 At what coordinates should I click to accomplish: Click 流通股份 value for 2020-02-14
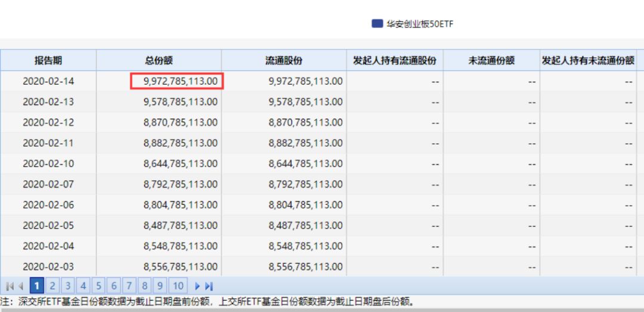click(305, 81)
